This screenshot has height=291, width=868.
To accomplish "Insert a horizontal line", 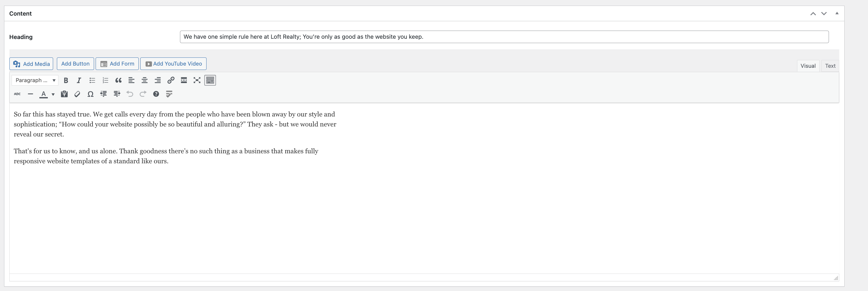I will tap(30, 94).
